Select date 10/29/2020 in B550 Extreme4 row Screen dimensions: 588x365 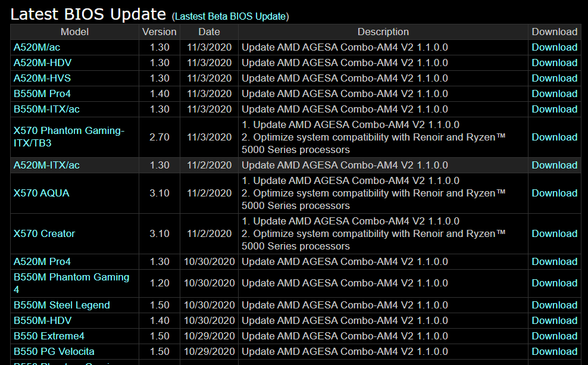click(209, 336)
